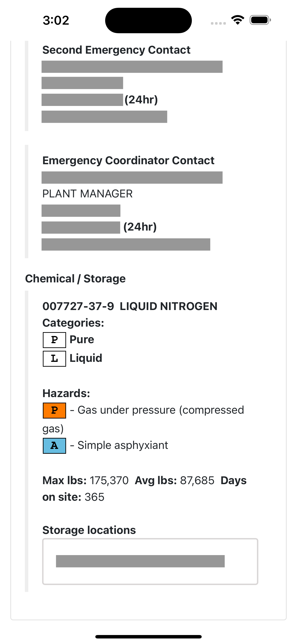297x644 pixels.
Task: Tap the 007727-37-9 LIQUID NITROGEN title
Action: pyautogui.click(x=130, y=306)
